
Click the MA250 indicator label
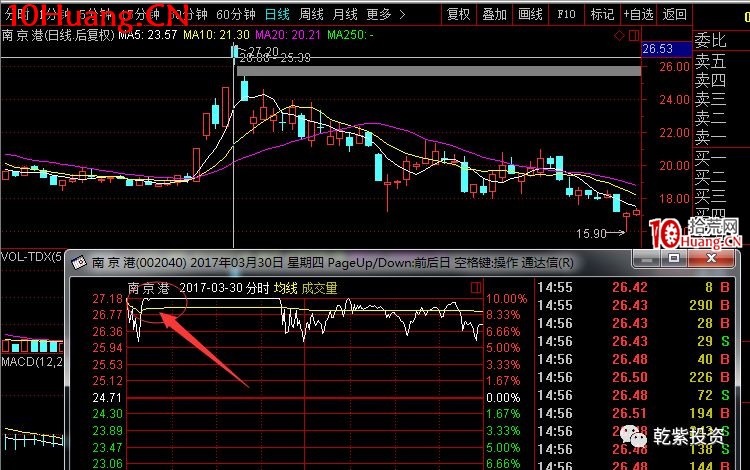351,35
